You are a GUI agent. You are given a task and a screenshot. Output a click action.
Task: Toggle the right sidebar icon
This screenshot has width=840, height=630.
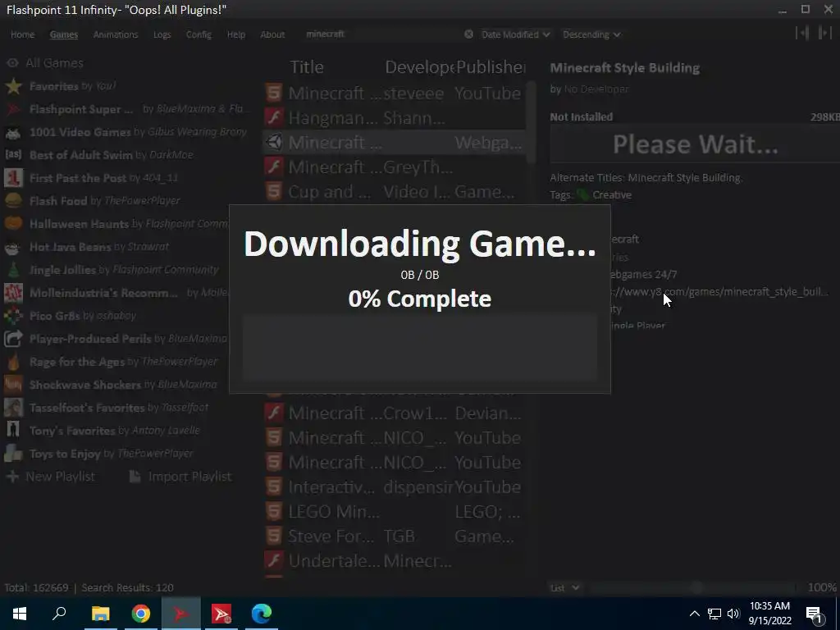[x=824, y=33]
